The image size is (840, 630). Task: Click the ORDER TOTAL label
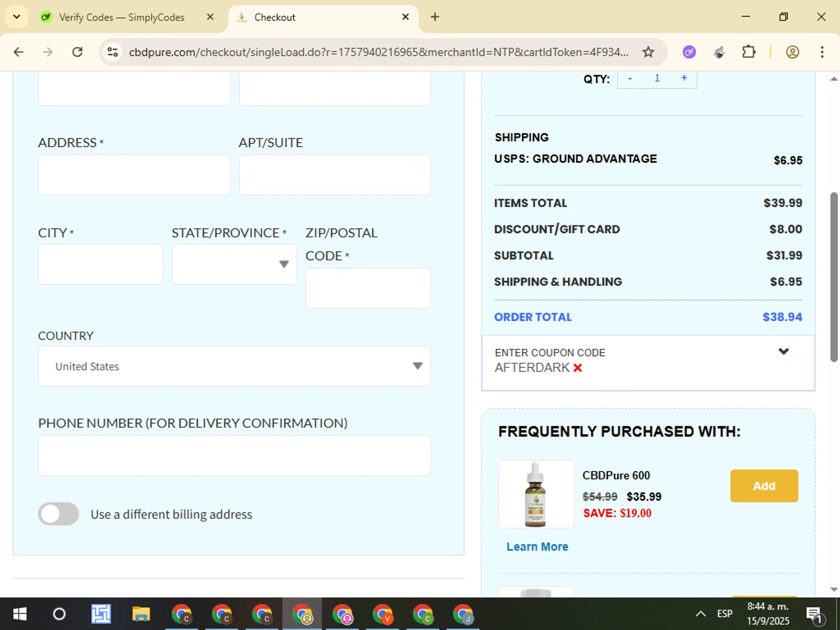click(x=533, y=317)
